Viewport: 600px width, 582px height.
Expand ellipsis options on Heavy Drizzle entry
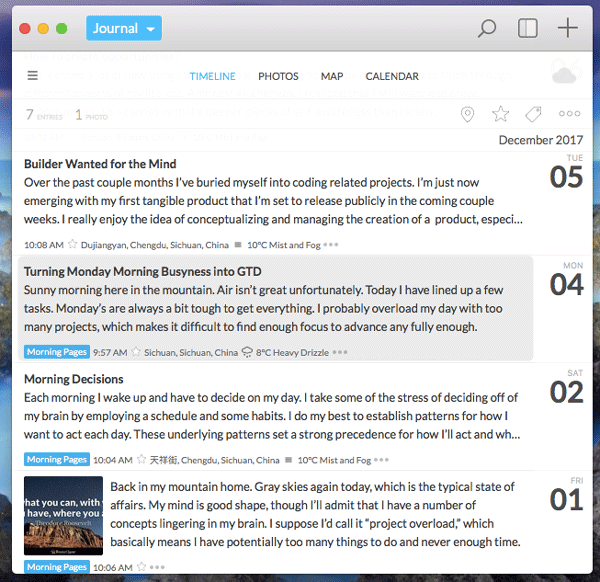[340, 352]
